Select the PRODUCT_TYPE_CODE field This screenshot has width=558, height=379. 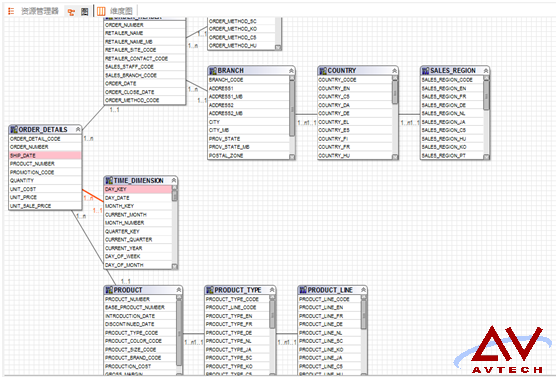[x=237, y=299]
